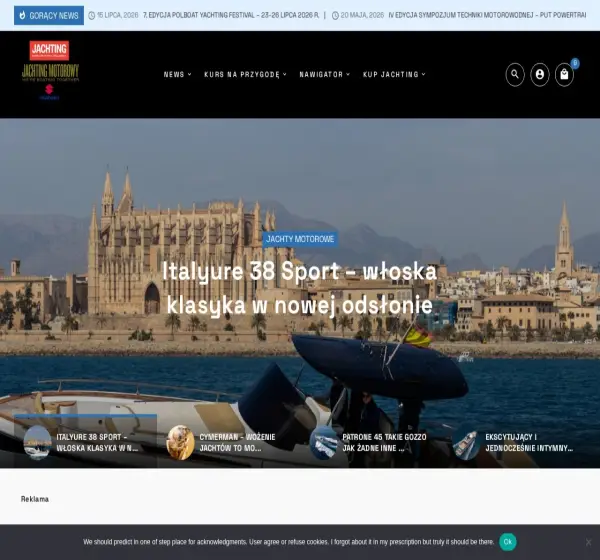The height and width of the screenshot is (560, 600).
Task: Select Ekscytujący i jednocześnie intymny slide thumbnail
Action: coord(466,442)
